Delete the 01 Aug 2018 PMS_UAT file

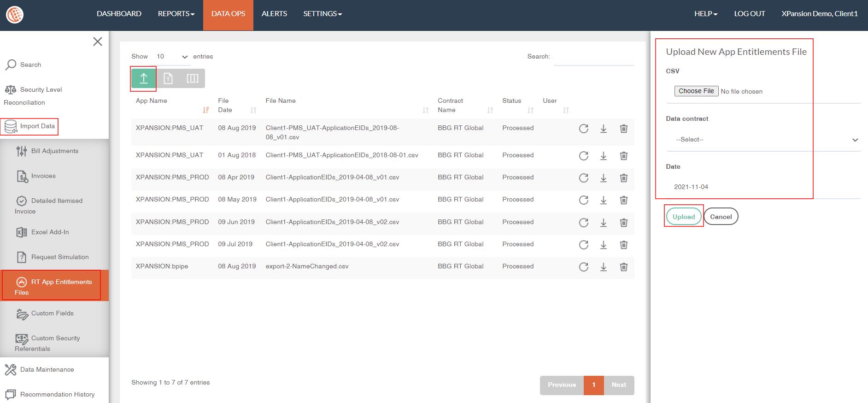pyautogui.click(x=623, y=156)
